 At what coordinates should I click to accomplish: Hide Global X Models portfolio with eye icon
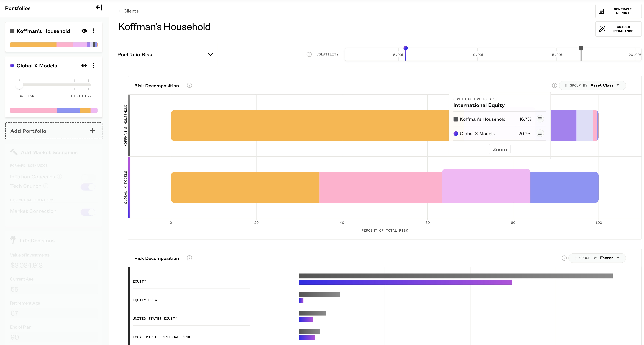84,65
